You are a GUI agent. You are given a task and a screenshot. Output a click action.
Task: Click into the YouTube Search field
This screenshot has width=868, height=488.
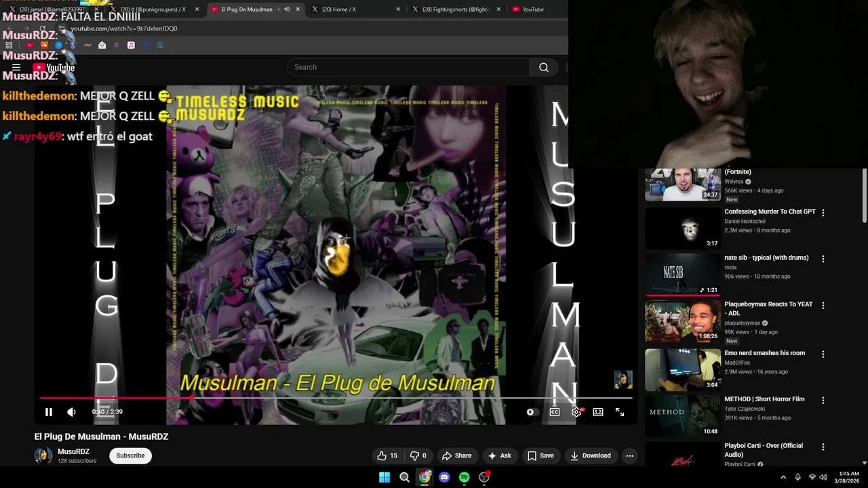[x=408, y=67]
